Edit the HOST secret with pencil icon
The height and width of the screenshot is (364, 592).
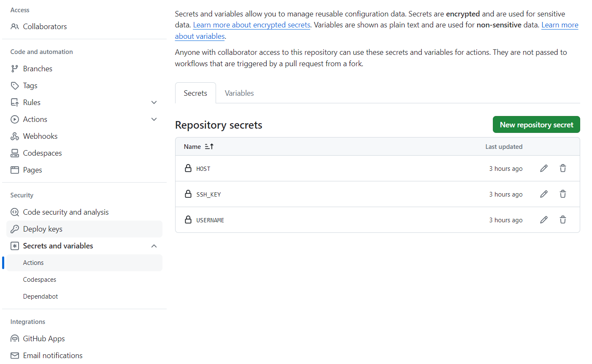point(544,168)
